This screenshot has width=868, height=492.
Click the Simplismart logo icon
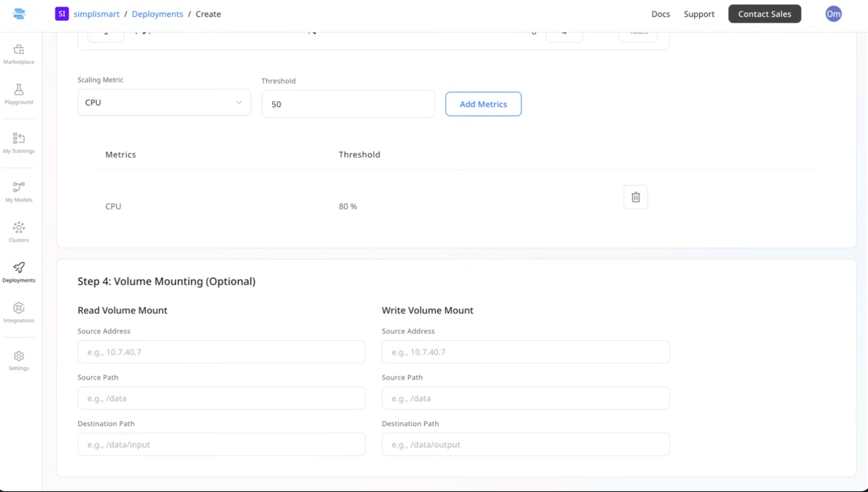pyautogui.click(x=19, y=14)
